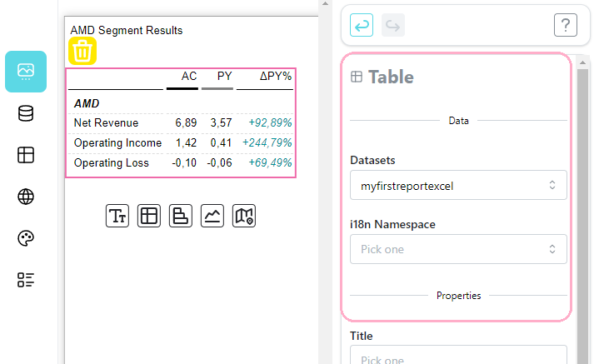Open the i18n Namespace dropdown

(458, 249)
